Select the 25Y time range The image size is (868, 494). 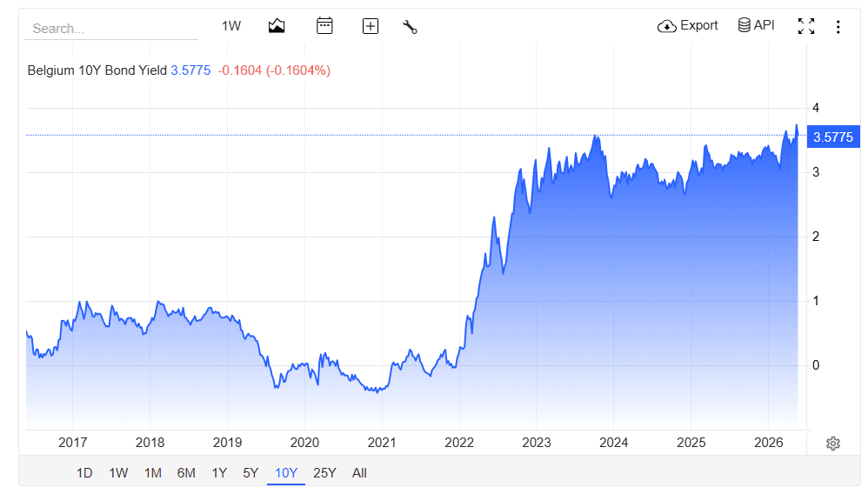[325, 473]
